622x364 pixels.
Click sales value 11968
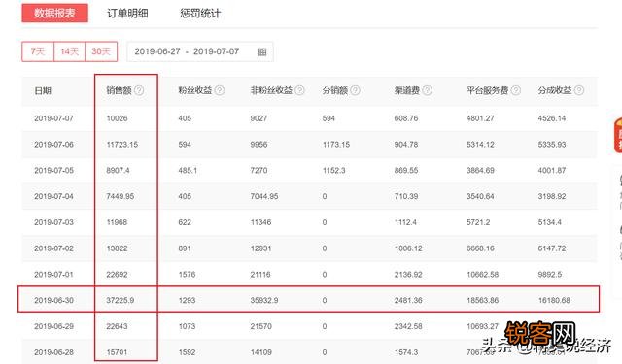click(x=117, y=222)
